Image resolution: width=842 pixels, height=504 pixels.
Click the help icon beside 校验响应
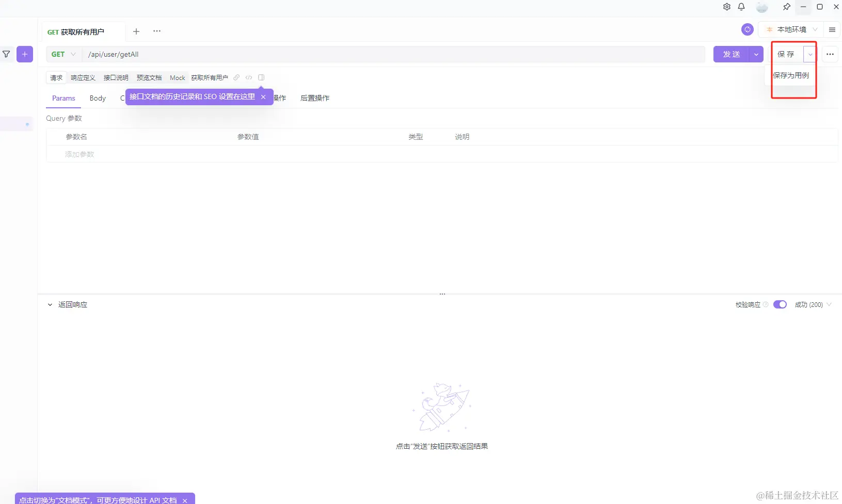[x=766, y=304]
